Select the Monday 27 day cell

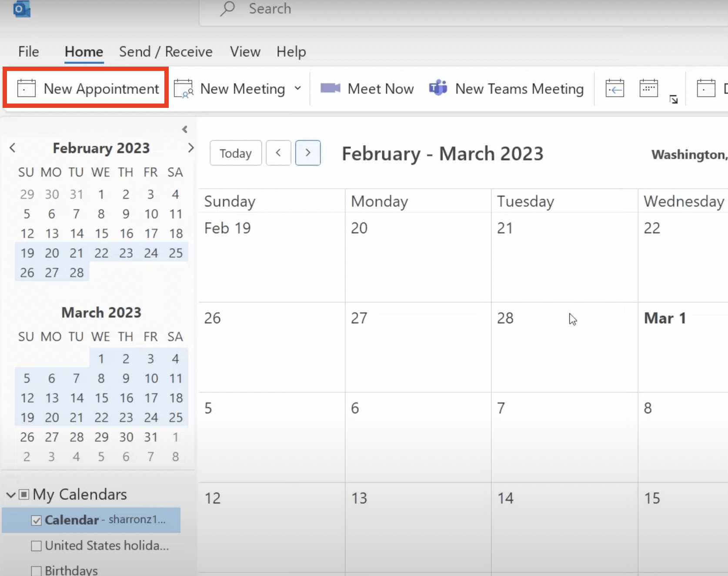[x=418, y=347]
